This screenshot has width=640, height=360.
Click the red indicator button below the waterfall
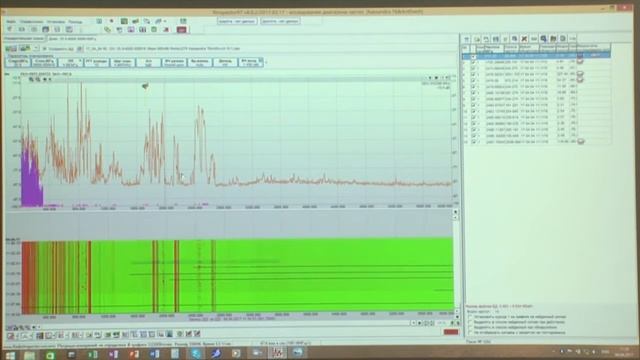(451, 332)
